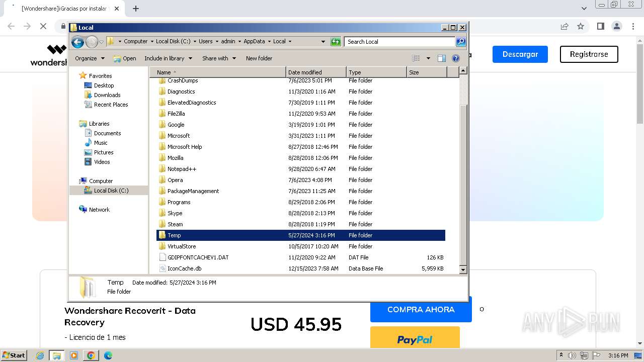Open the Organize menu

[90, 58]
